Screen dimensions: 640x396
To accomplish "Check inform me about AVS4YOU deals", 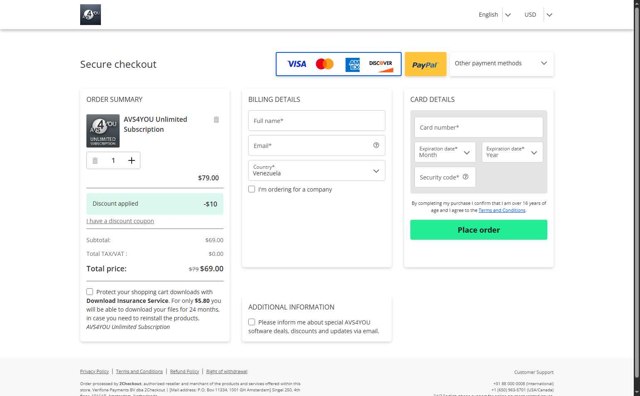I will pyautogui.click(x=251, y=322).
